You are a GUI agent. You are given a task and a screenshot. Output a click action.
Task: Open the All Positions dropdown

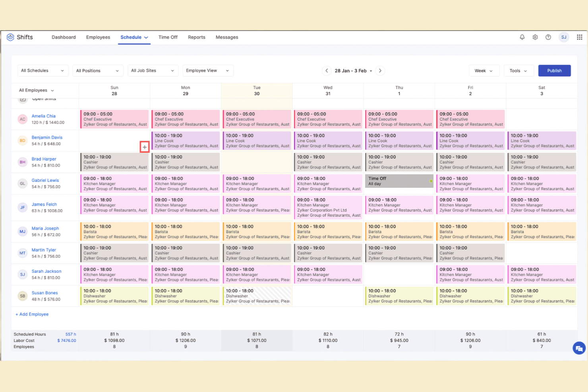(x=98, y=70)
